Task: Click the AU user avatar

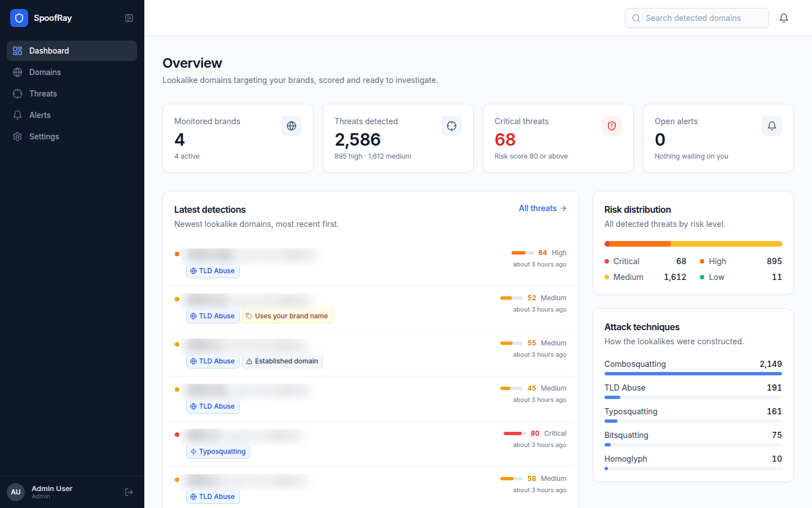Action: tap(16, 492)
